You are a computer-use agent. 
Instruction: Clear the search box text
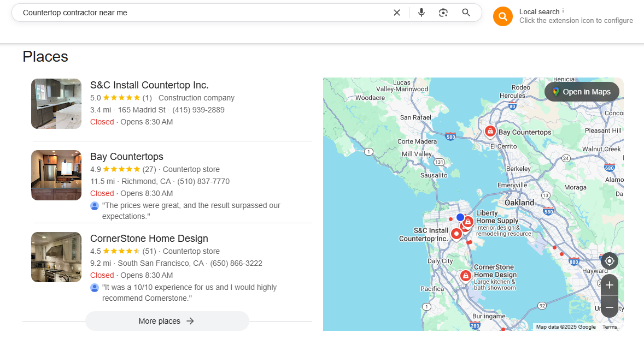(x=397, y=13)
